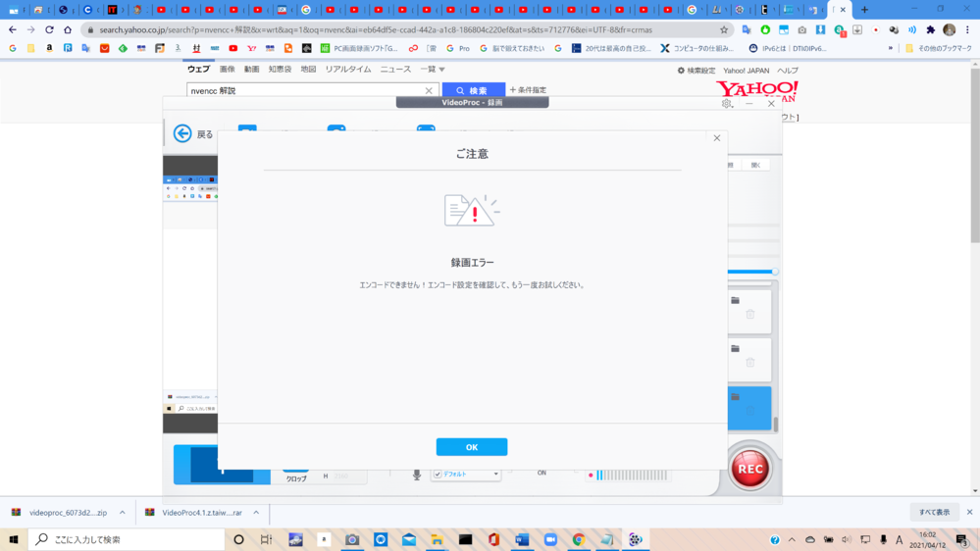Click the back arrow labeled 戻る
Screen dimensions: 980x551
[193, 134]
